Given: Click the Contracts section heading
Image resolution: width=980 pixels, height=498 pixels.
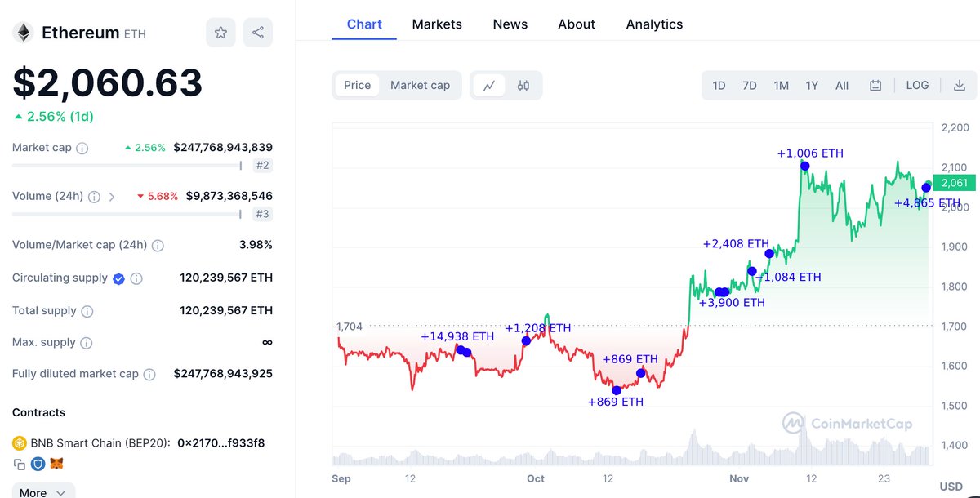Looking at the screenshot, I should click(x=39, y=412).
